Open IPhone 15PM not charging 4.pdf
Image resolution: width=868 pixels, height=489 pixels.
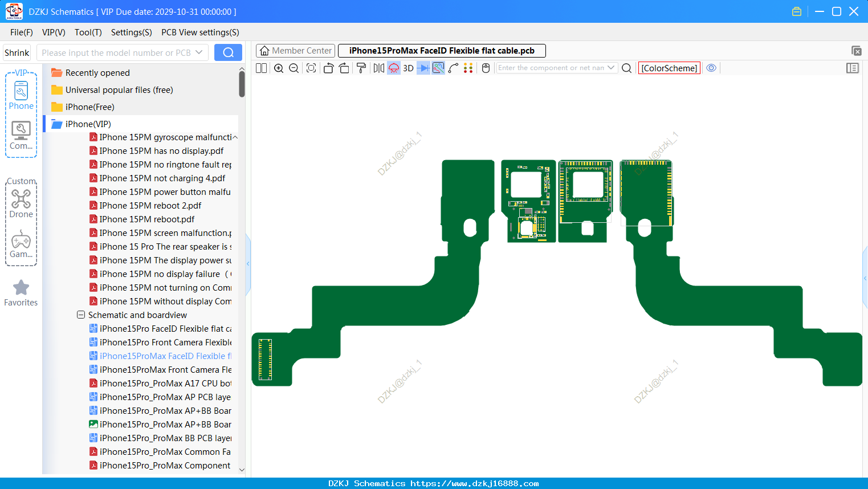point(162,178)
